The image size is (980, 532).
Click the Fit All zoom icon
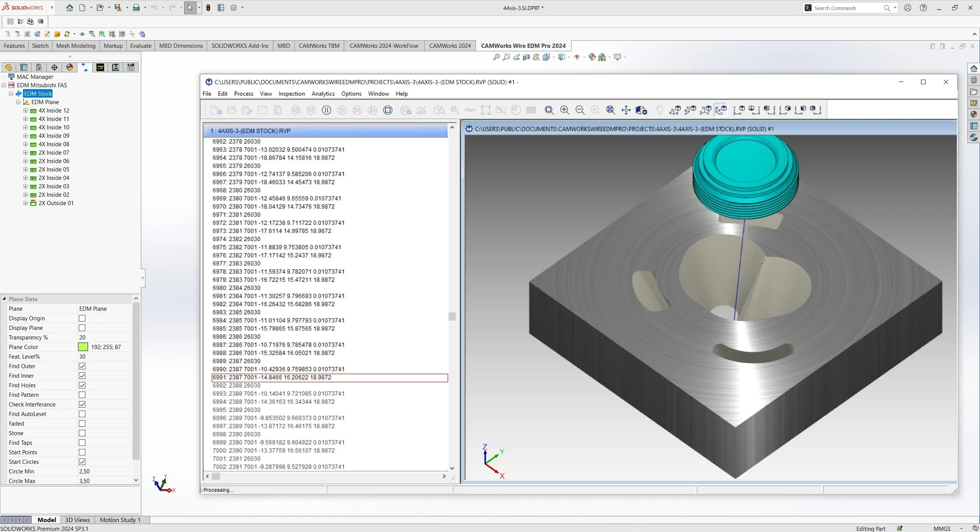[x=611, y=110]
